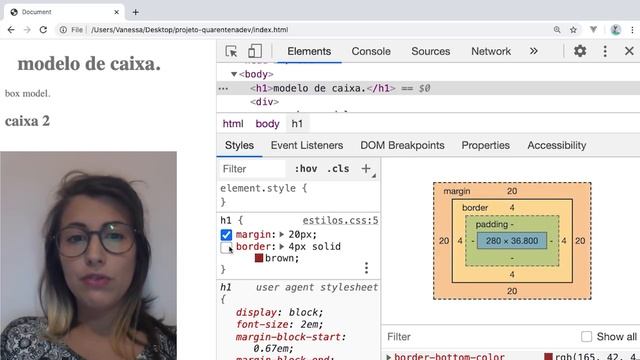640x360 pixels.
Task: Collapse the body node in DOM tree
Action: (234, 74)
